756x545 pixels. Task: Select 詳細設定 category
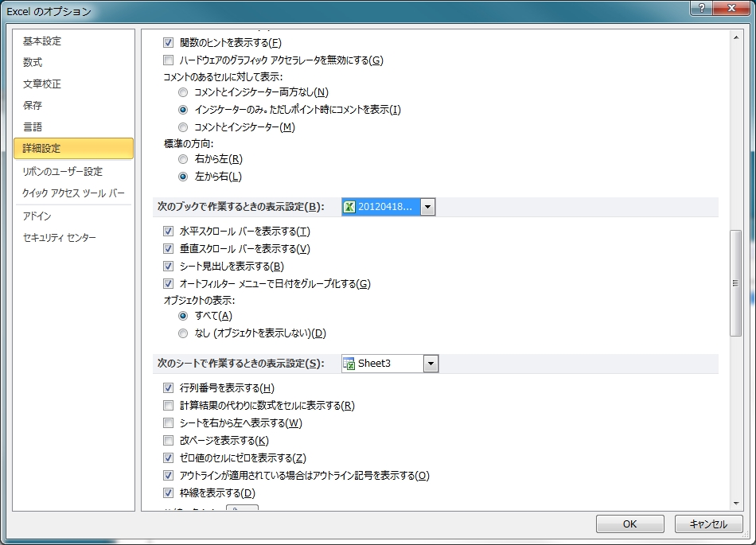pyautogui.click(x=74, y=149)
